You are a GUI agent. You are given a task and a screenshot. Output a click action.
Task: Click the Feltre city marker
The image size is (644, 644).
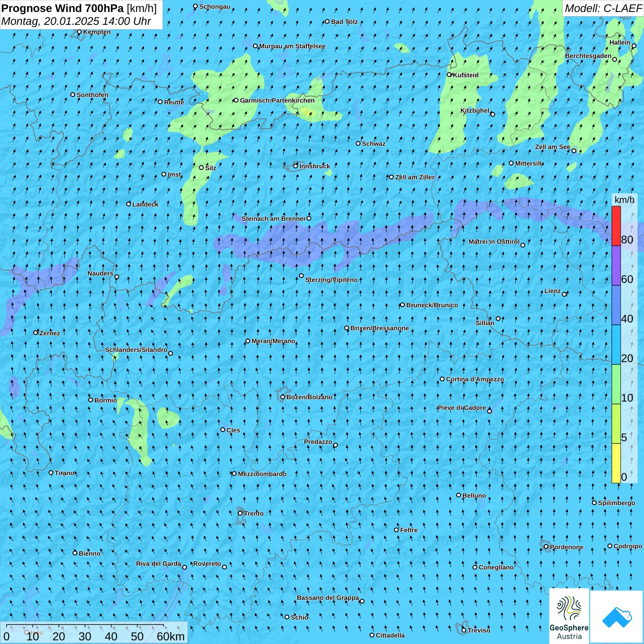click(x=397, y=530)
